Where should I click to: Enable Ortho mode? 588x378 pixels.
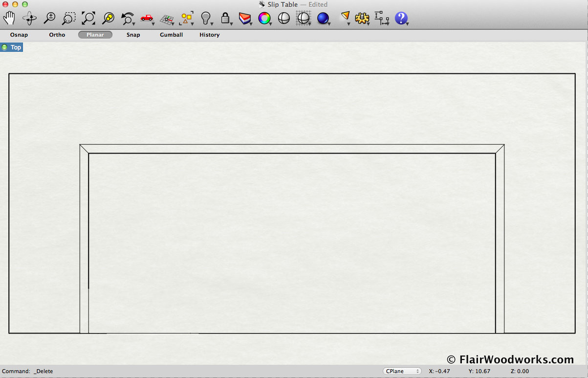pos(57,35)
